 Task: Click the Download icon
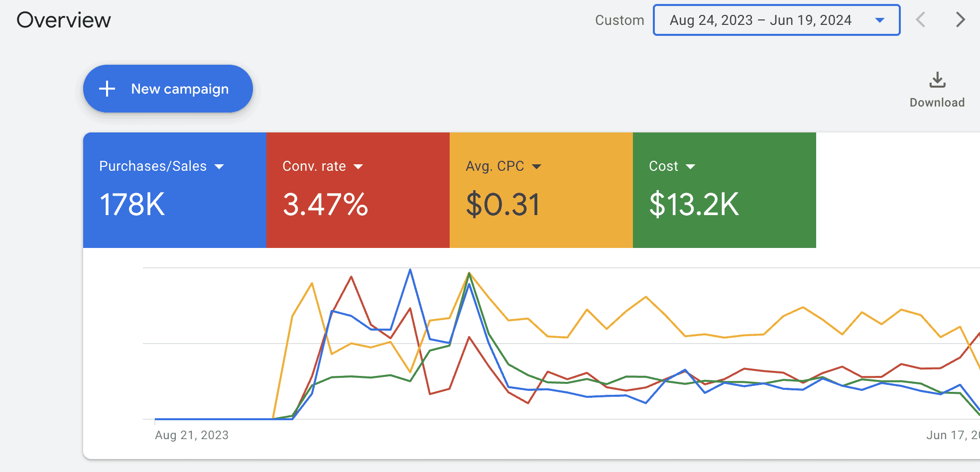tap(937, 80)
